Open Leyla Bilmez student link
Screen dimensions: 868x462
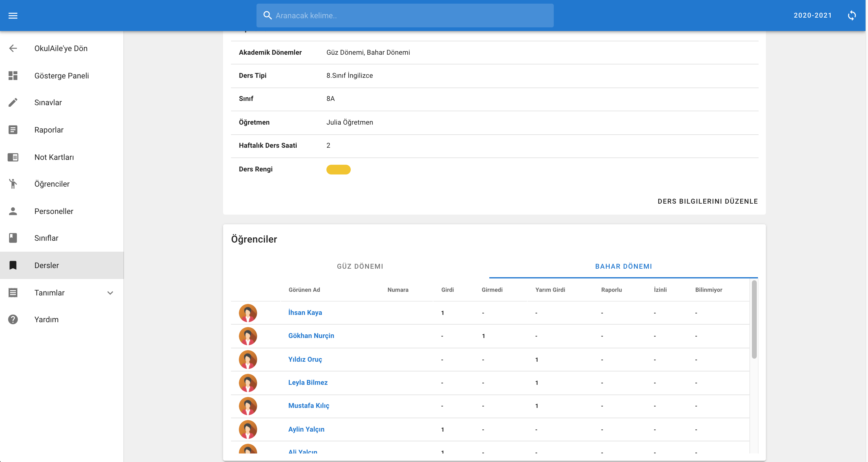(308, 383)
